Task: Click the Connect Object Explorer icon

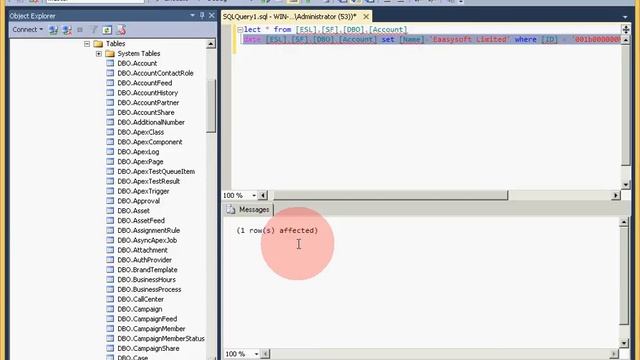Action: pyautogui.click(x=53, y=30)
